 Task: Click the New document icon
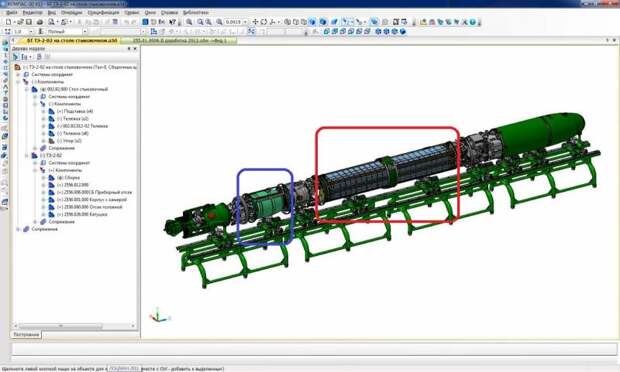pos(9,22)
